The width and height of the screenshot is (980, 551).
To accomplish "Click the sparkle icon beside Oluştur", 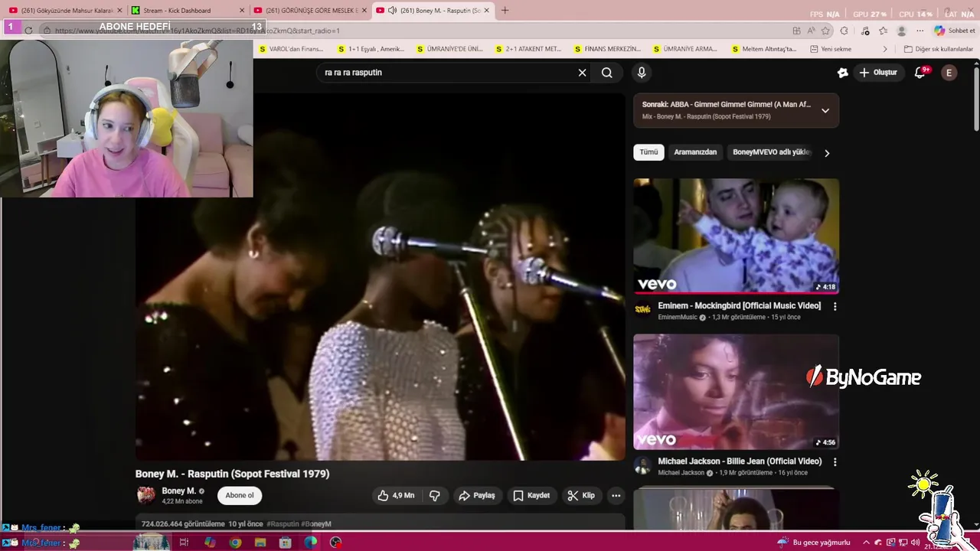I will pos(843,73).
